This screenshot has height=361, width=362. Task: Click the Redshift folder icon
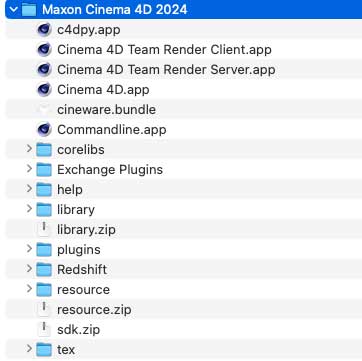point(44,270)
